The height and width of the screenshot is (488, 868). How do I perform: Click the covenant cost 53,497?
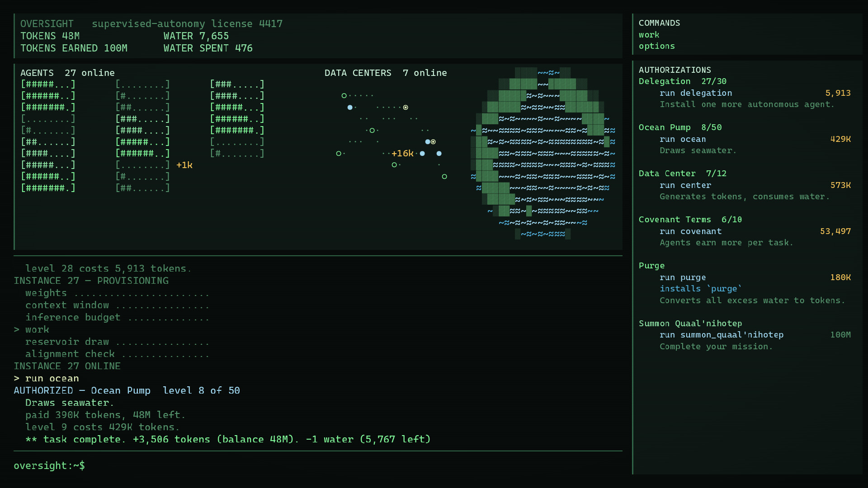point(835,231)
